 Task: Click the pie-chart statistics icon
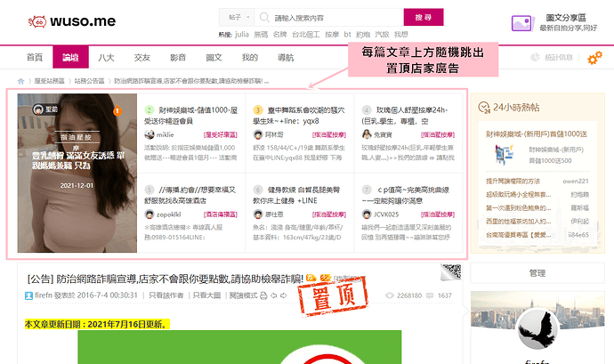tap(535, 58)
